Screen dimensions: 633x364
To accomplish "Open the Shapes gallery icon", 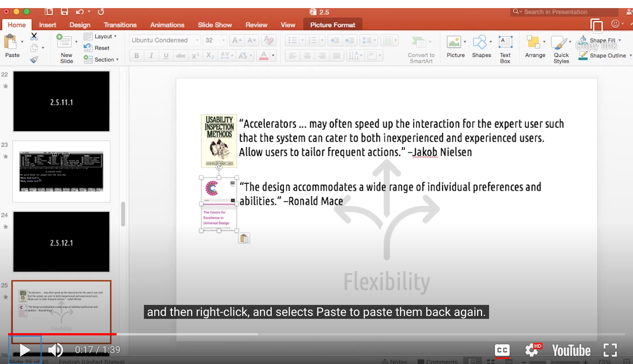I will pos(480,42).
